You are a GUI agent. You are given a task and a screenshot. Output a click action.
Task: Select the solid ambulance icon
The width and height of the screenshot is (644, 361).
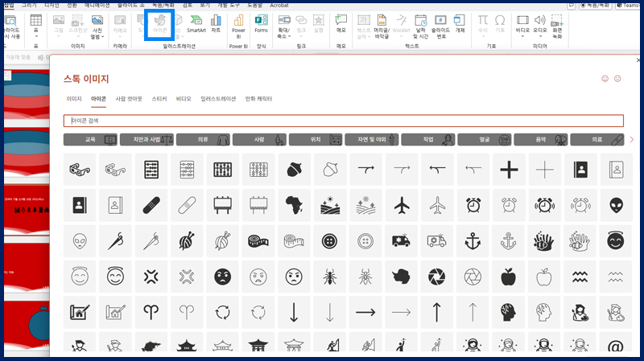[401, 241]
